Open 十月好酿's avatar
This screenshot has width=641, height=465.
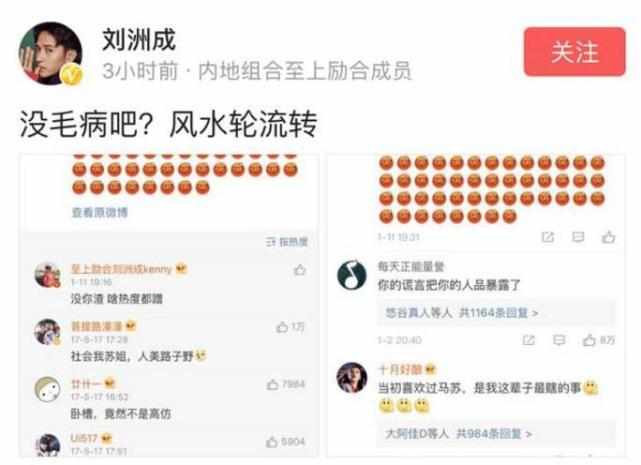click(352, 377)
